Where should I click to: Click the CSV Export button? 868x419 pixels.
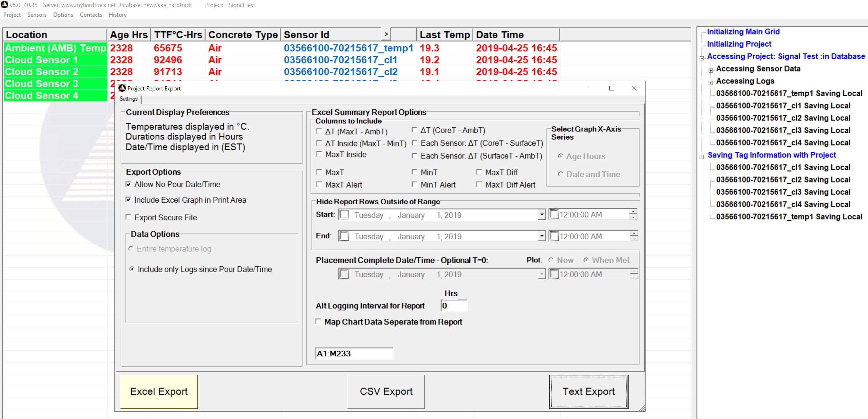(x=386, y=391)
